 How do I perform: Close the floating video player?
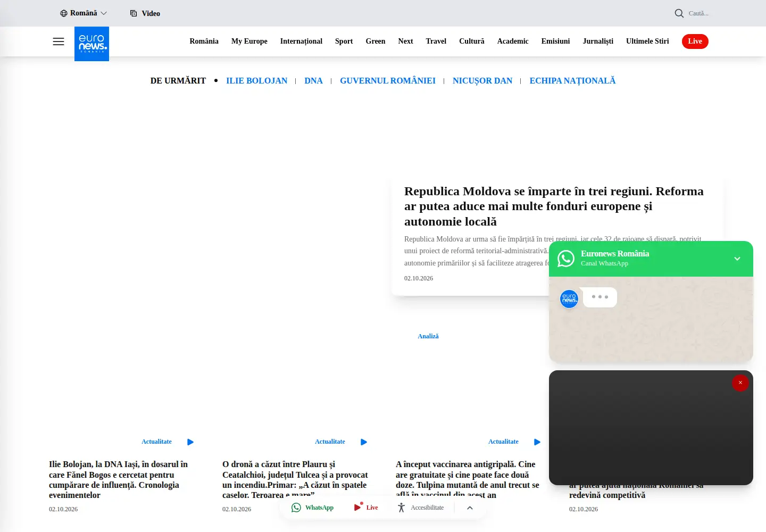(x=740, y=383)
